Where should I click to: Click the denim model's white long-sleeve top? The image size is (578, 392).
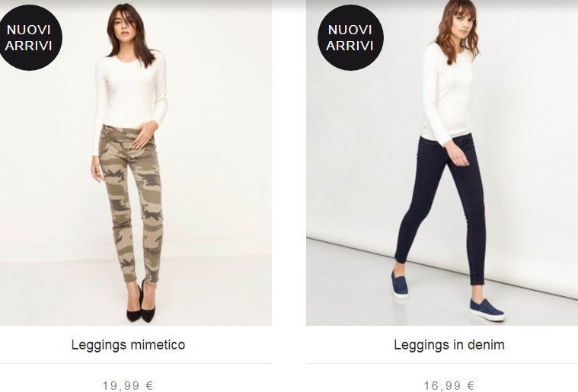447,94
